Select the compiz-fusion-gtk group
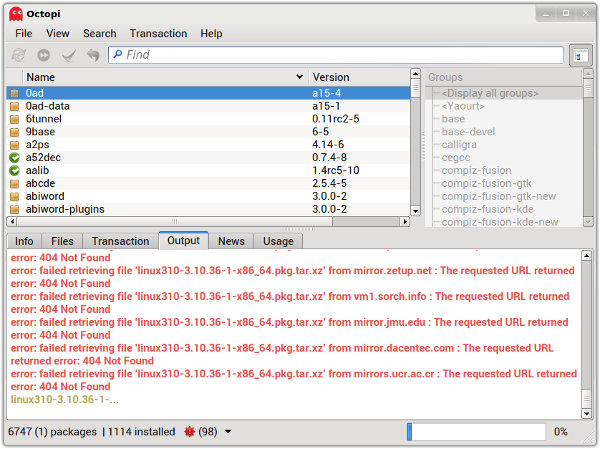Screen dimensions: 600x449 click(x=486, y=184)
